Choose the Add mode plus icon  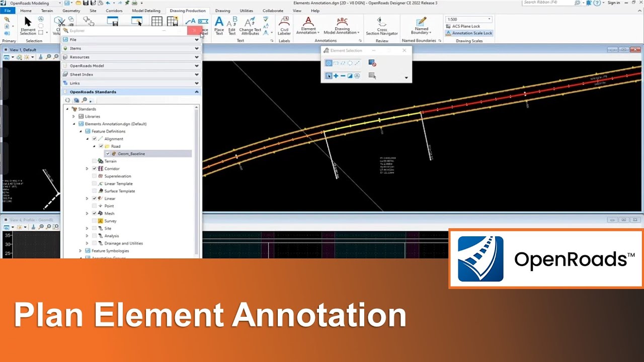pos(336,76)
